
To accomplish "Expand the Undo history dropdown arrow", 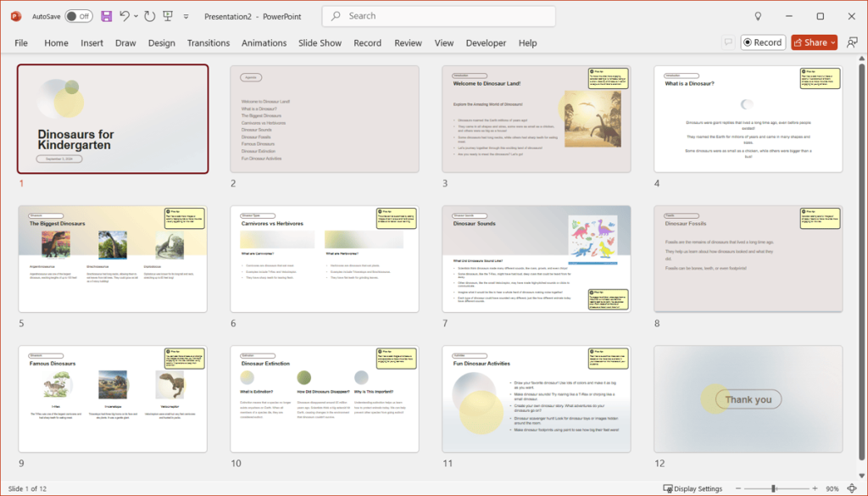I will [x=136, y=16].
